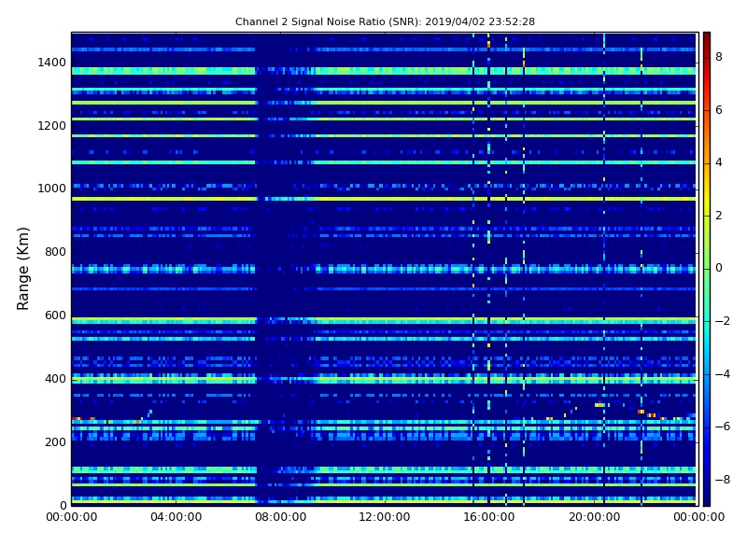Click the colorbar value 4 label
Screen dimensions: 747x560
tap(719, 162)
